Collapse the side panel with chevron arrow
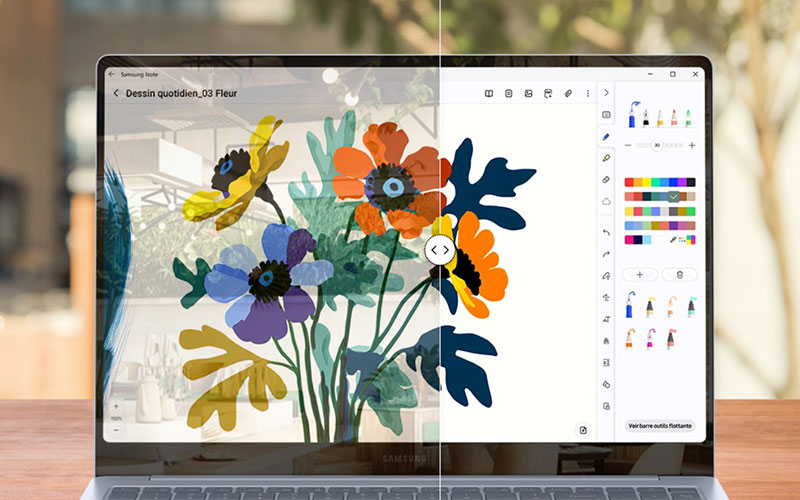Screen dimensions: 800x500 click(x=606, y=93)
